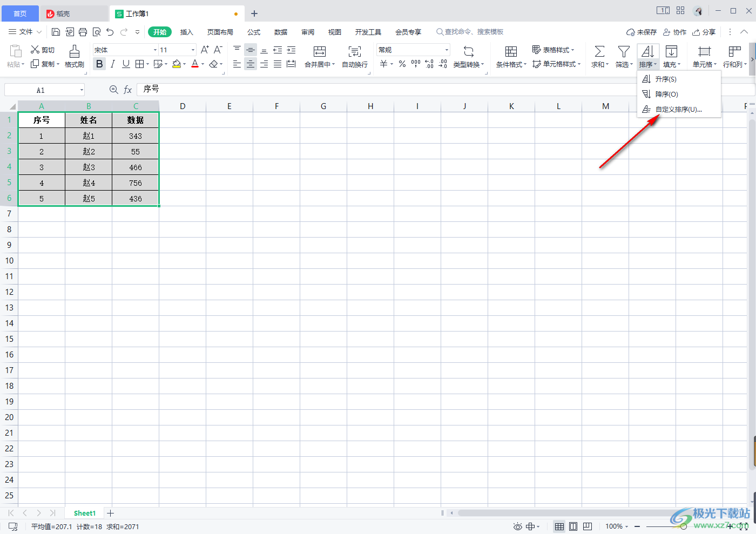The height and width of the screenshot is (534, 756).
Task: Click the Undo arrow
Action: click(110, 32)
